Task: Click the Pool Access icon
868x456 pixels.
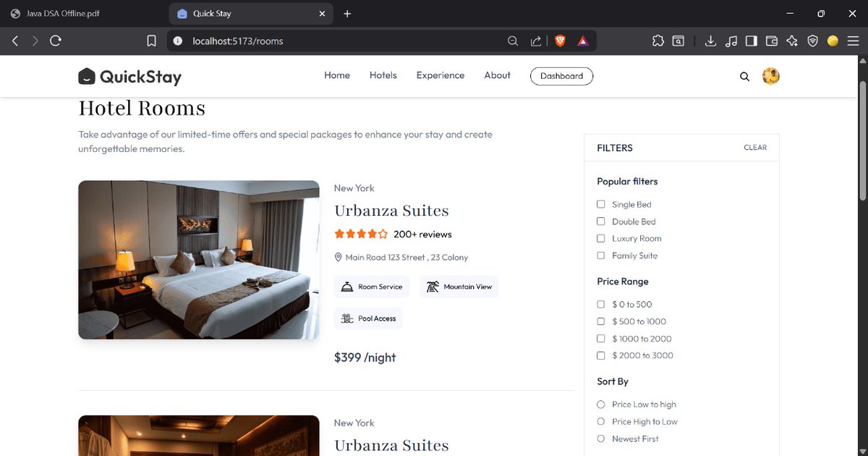Action: (x=347, y=318)
